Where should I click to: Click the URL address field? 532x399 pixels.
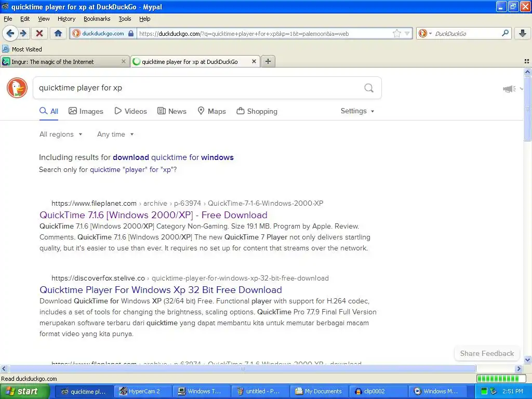264,34
